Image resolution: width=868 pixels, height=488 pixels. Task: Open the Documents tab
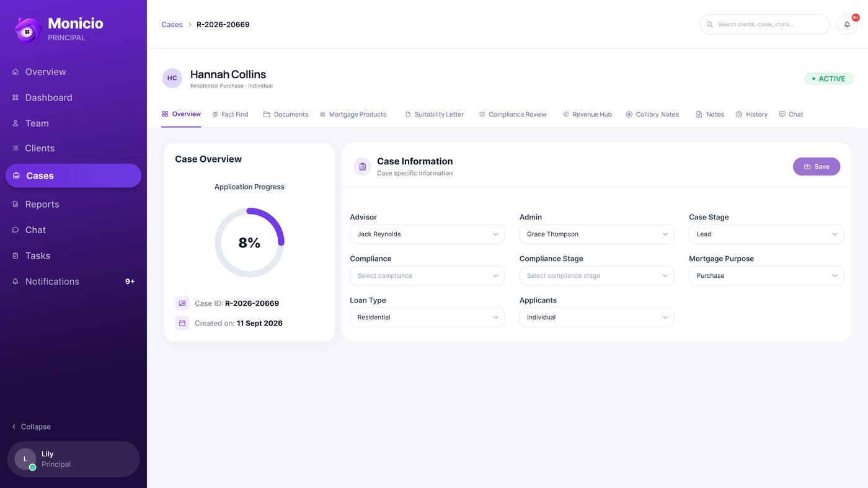point(286,114)
